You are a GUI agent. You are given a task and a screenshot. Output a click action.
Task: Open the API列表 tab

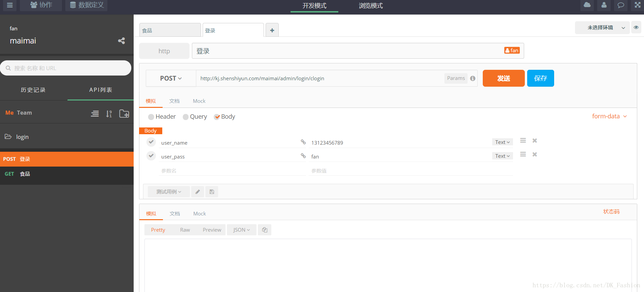tap(101, 90)
